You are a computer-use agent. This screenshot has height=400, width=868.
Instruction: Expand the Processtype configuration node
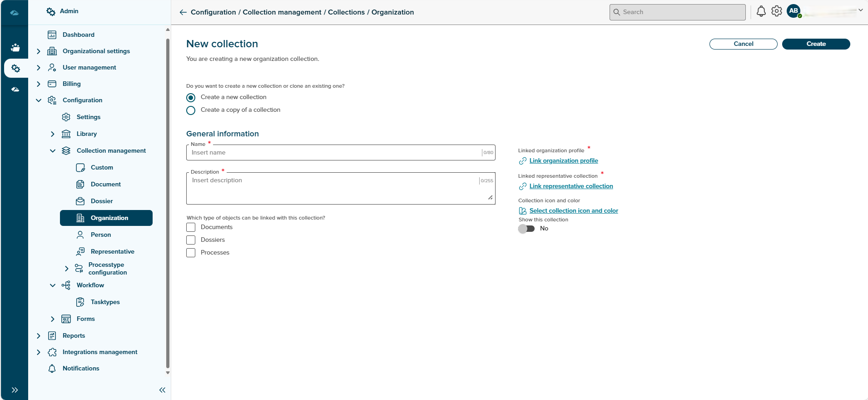point(66,269)
